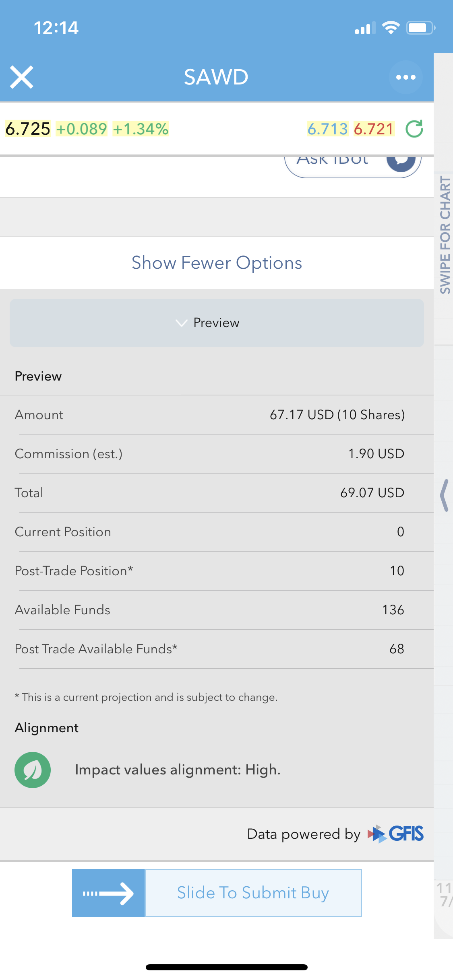Tap the Slide To Submit Buy button
The image size is (453, 980).
253,893
